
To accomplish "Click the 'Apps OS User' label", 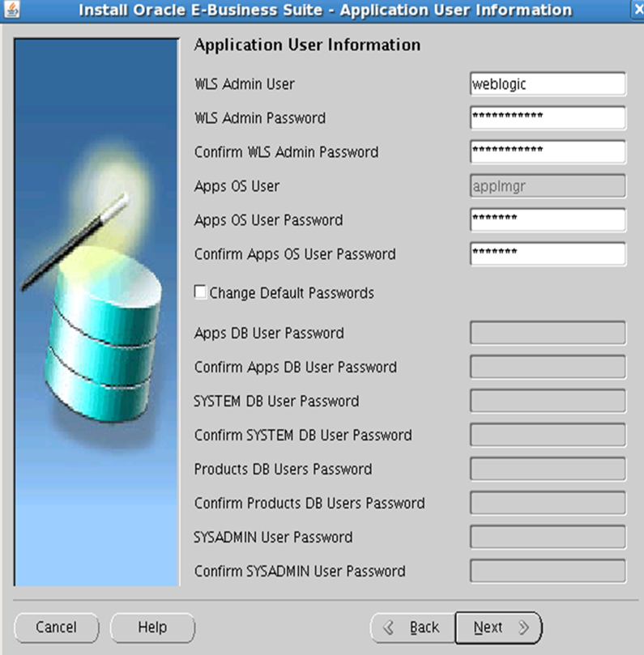I will tap(237, 186).
